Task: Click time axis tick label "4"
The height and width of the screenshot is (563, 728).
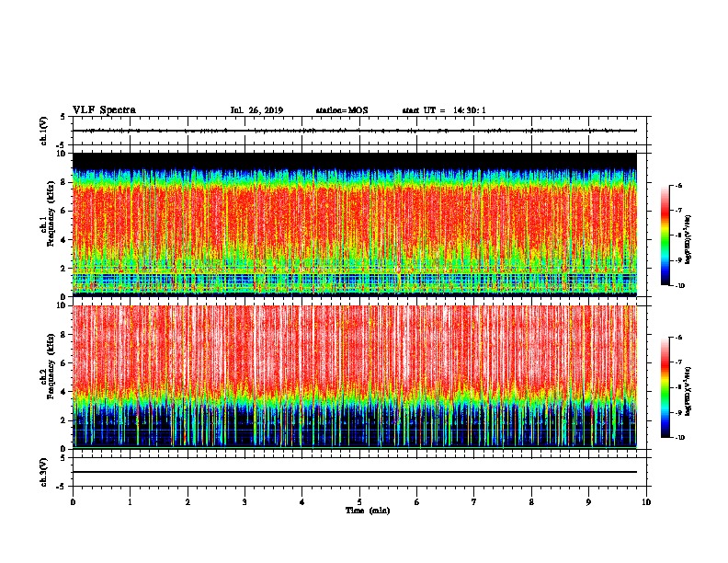Action: (302, 502)
